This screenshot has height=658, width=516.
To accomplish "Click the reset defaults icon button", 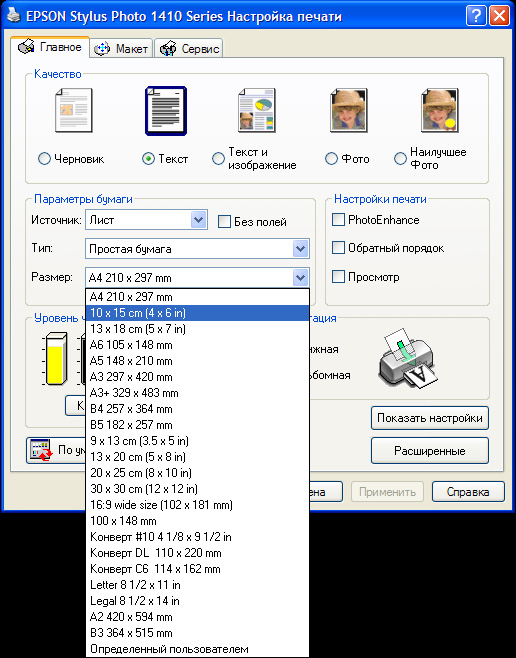I will click(x=41, y=450).
